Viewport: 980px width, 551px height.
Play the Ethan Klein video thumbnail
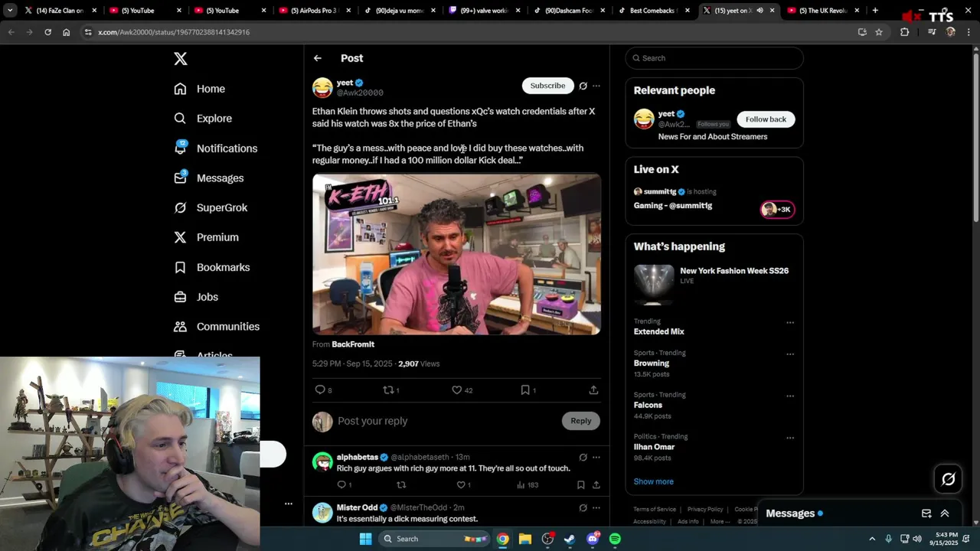point(456,254)
